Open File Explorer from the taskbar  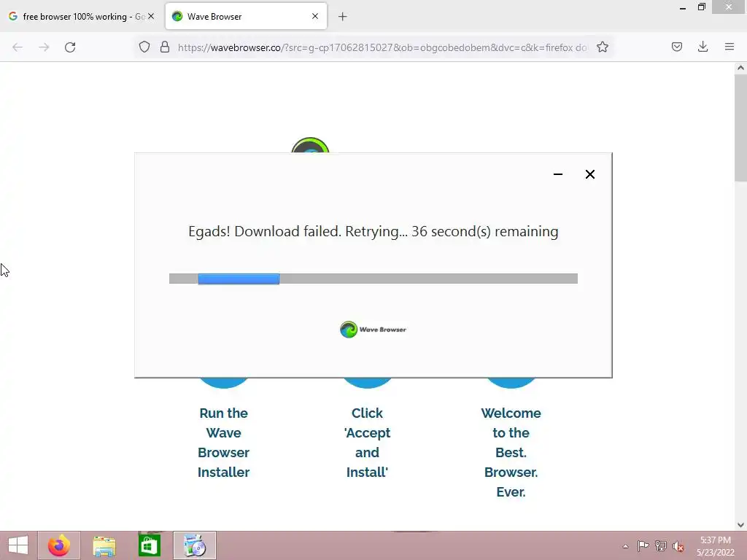pos(104,545)
